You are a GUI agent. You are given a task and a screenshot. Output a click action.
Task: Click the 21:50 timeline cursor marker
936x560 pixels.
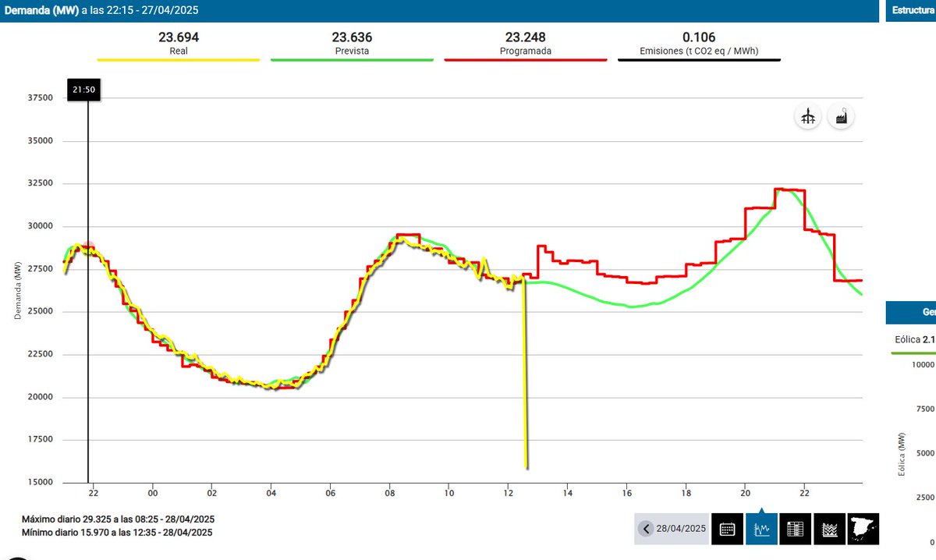pos(83,90)
